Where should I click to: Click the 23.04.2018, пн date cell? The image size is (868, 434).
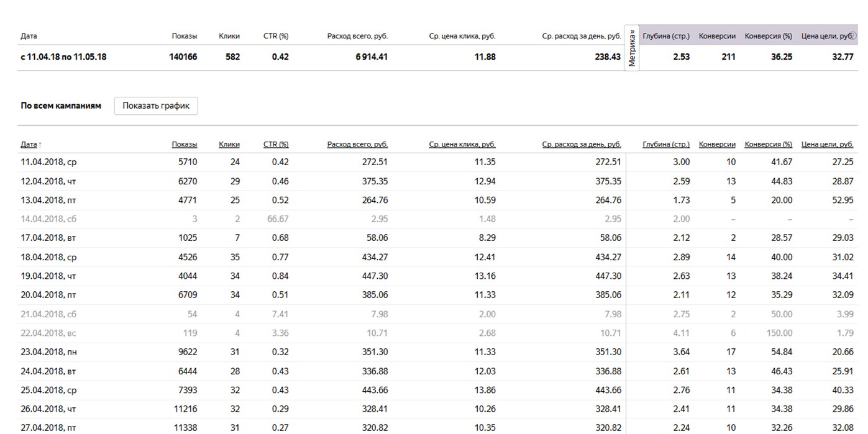tap(48, 352)
